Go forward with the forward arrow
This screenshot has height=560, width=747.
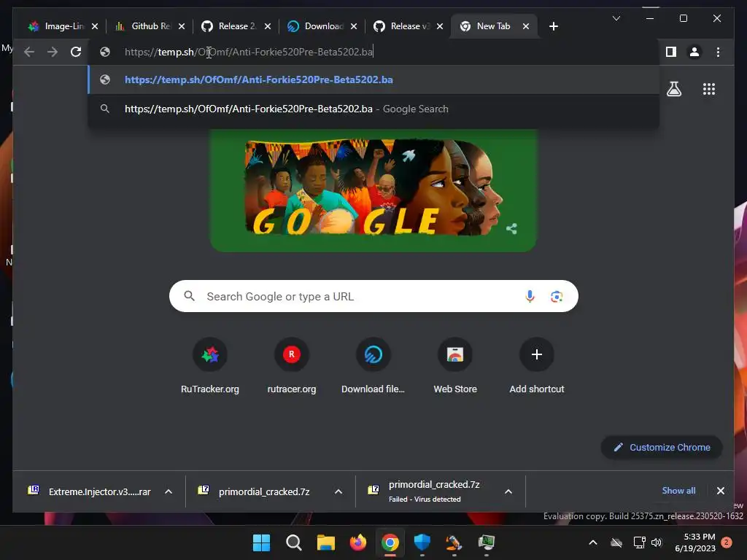(x=53, y=52)
